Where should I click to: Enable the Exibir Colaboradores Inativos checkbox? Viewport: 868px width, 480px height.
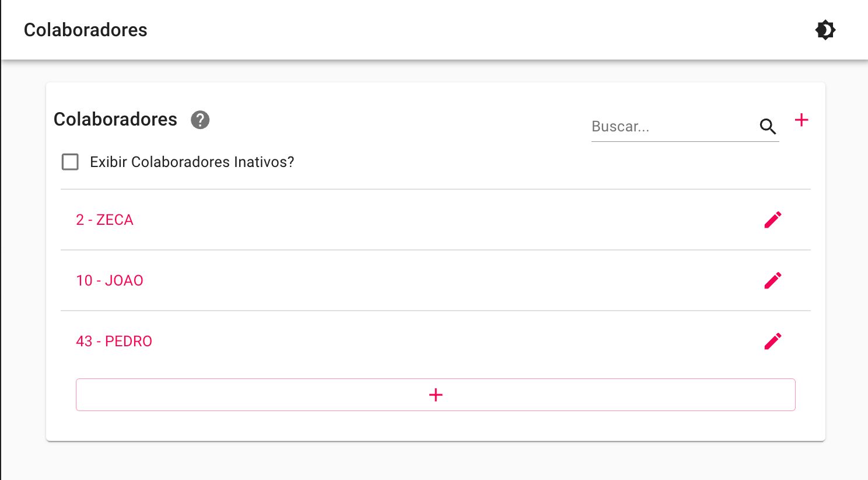coord(70,162)
